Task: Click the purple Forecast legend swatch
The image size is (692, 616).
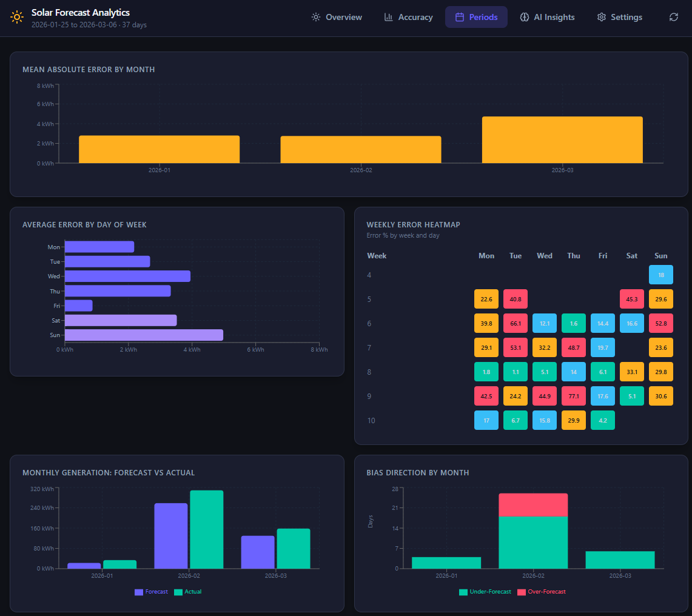Action: click(139, 592)
